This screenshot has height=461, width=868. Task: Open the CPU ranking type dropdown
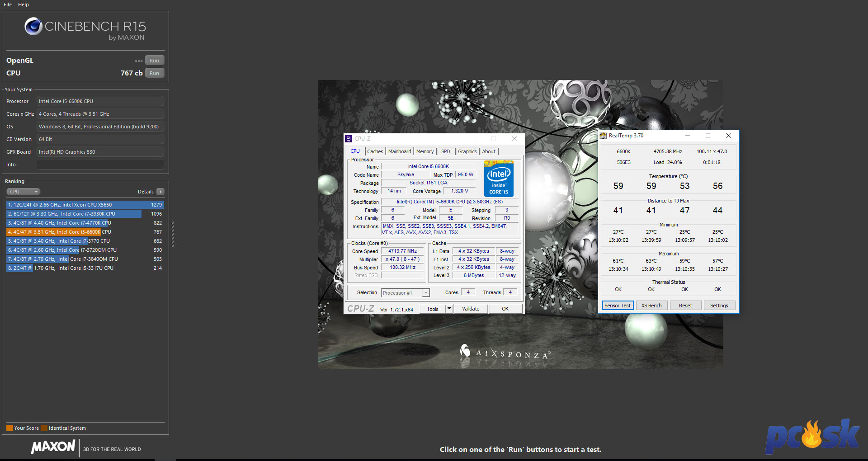point(24,192)
